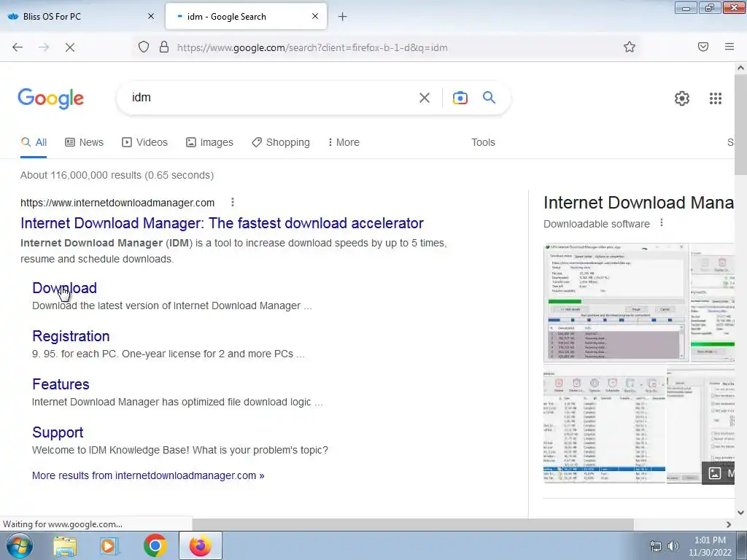Select the Firefox taskbar button
Viewport: 747px width, 560px height.
point(200,545)
